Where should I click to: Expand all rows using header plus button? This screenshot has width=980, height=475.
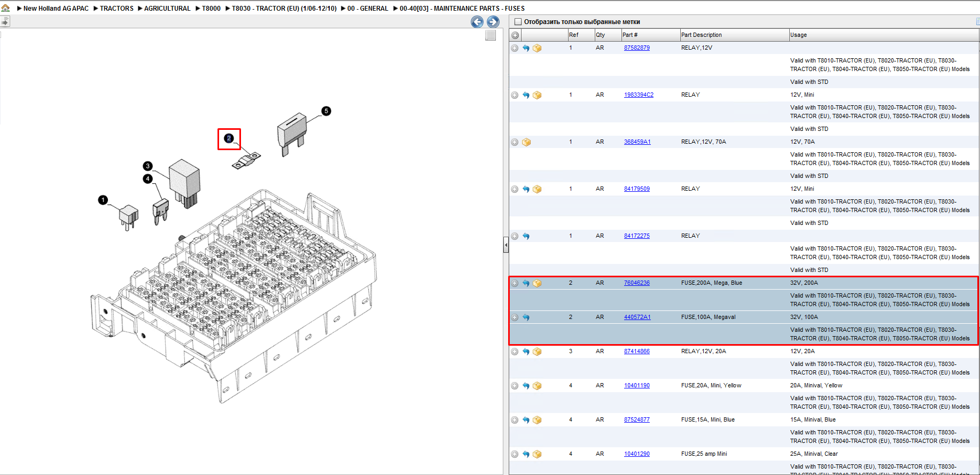coord(515,35)
